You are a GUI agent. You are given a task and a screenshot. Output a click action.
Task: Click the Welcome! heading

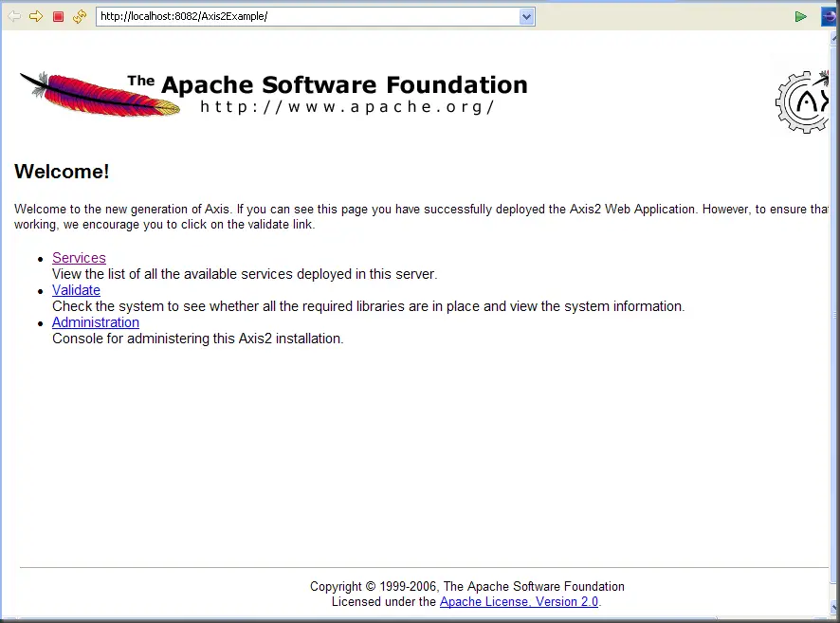[62, 172]
